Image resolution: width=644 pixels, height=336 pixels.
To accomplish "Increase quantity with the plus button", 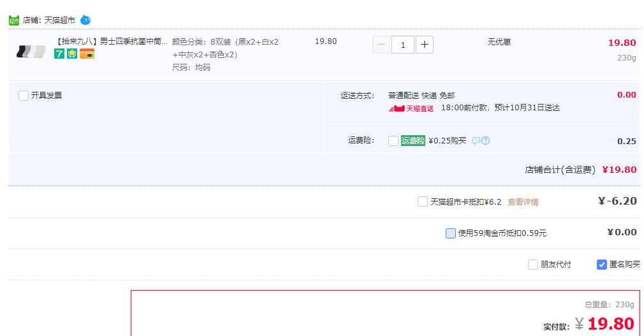I will pyautogui.click(x=425, y=45).
